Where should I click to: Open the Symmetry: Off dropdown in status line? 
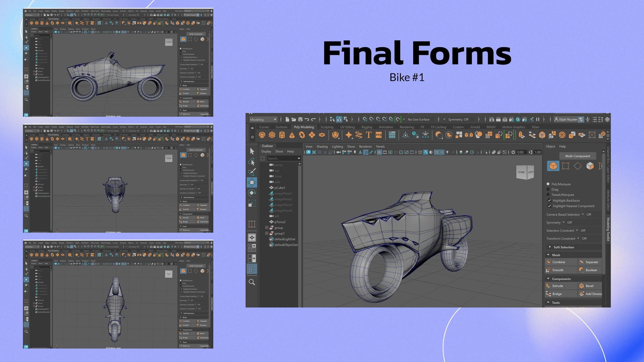click(461, 119)
